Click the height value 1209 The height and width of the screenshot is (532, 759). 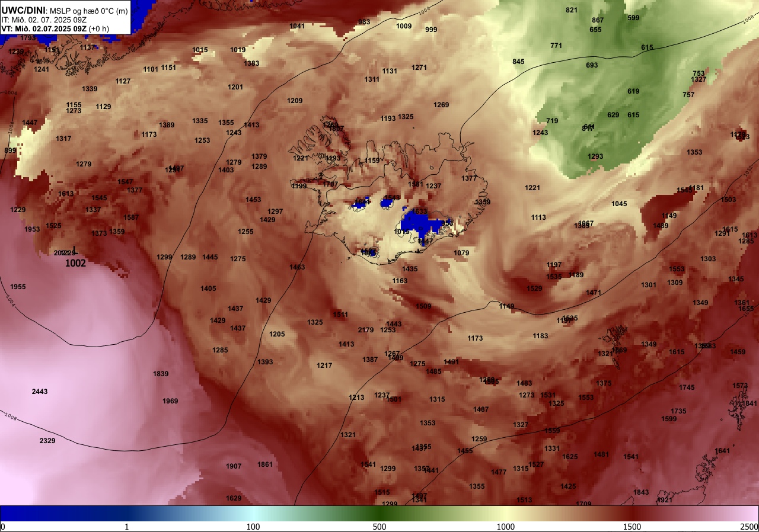295,101
